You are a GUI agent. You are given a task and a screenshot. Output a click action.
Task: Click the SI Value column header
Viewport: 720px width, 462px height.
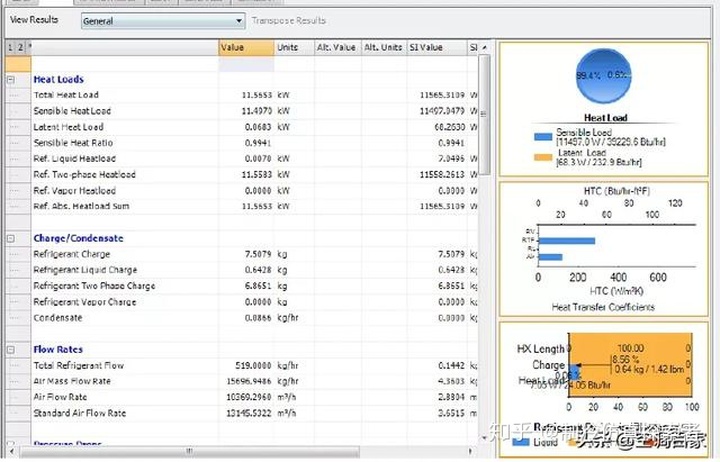click(437, 48)
